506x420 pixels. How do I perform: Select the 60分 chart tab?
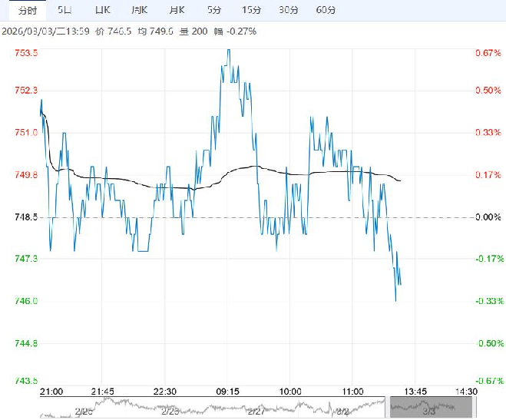pyautogui.click(x=326, y=10)
